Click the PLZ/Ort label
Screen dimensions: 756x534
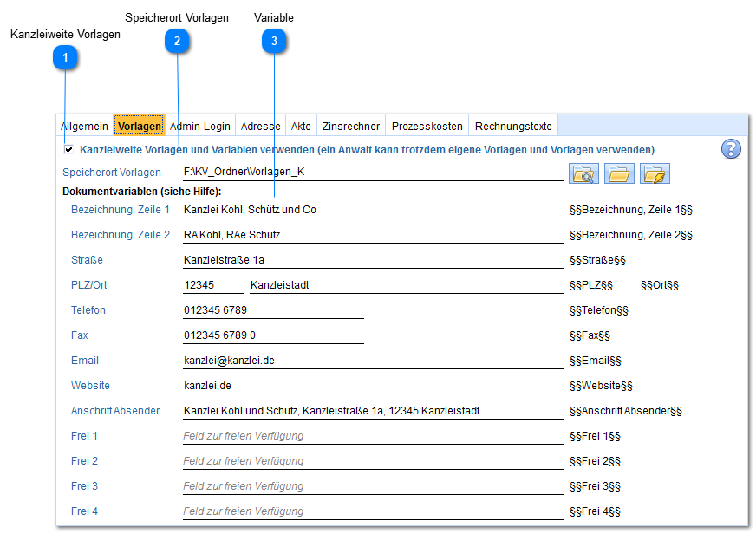88,285
